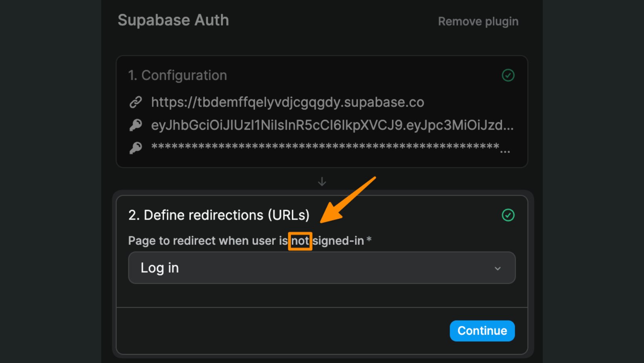Image resolution: width=644 pixels, height=363 pixels.
Task: Click the green checkmark on Define redirections step
Action: point(508,215)
